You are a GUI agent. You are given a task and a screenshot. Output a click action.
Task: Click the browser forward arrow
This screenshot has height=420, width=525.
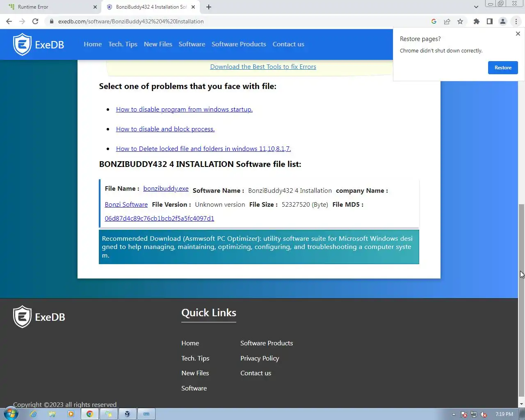tap(22, 21)
